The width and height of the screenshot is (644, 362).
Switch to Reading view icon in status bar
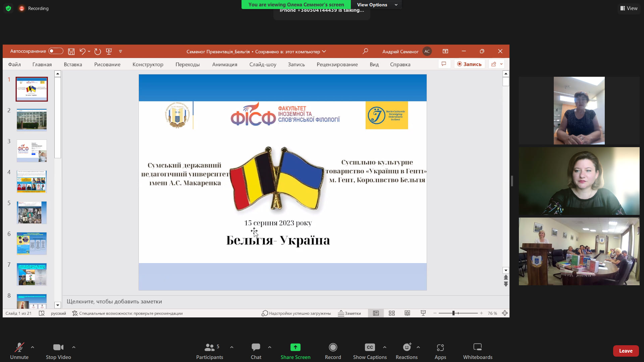click(407, 313)
